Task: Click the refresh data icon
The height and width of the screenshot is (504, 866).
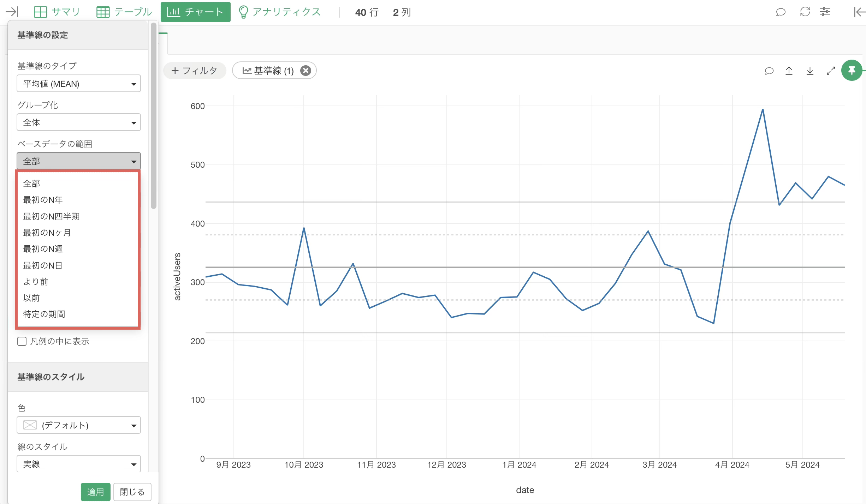Action: coord(805,12)
